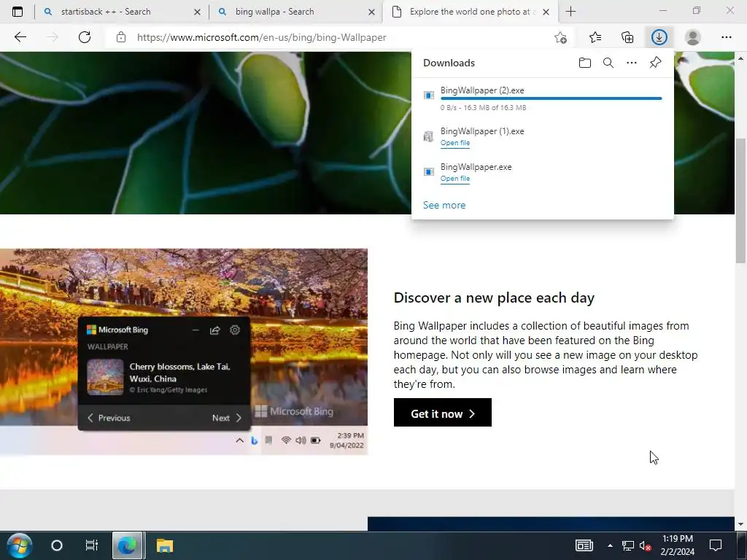Open the downloads folder
The width and height of the screenshot is (747, 560).
click(x=584, y=63)
